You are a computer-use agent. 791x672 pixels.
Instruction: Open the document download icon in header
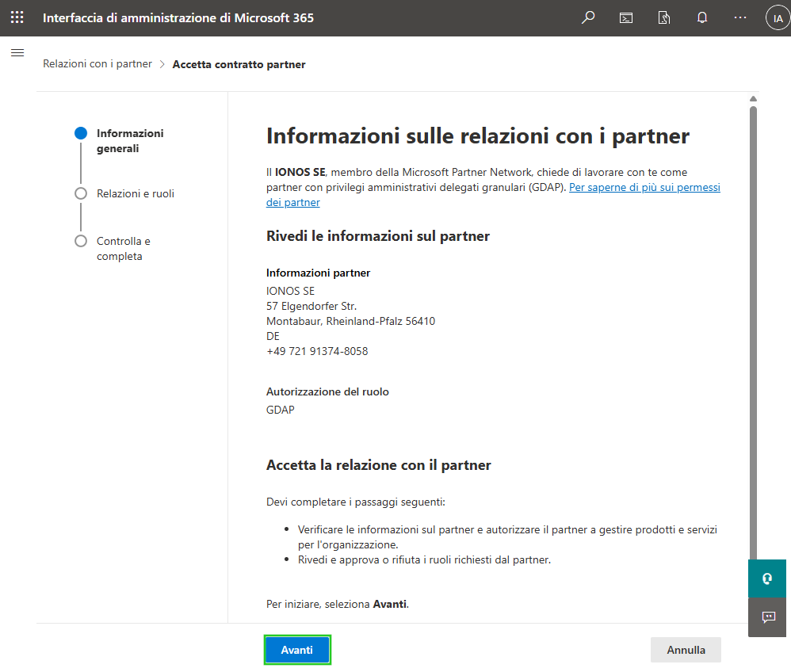click(664, 18)
